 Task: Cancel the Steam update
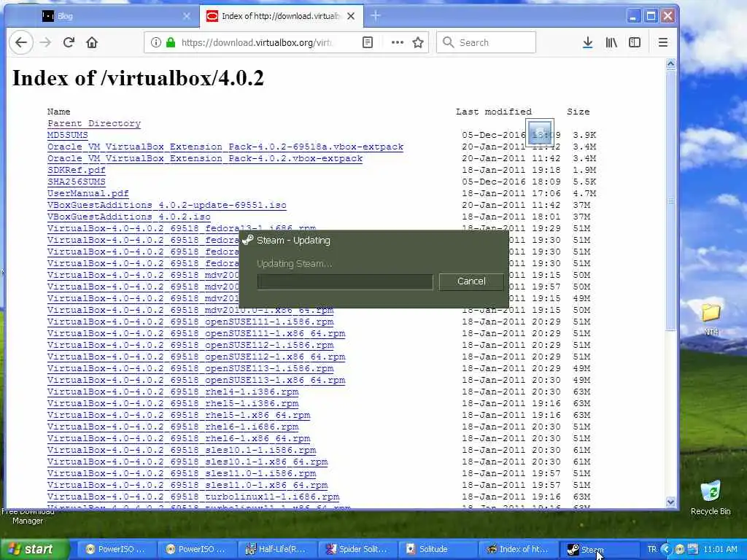[471, 281]
